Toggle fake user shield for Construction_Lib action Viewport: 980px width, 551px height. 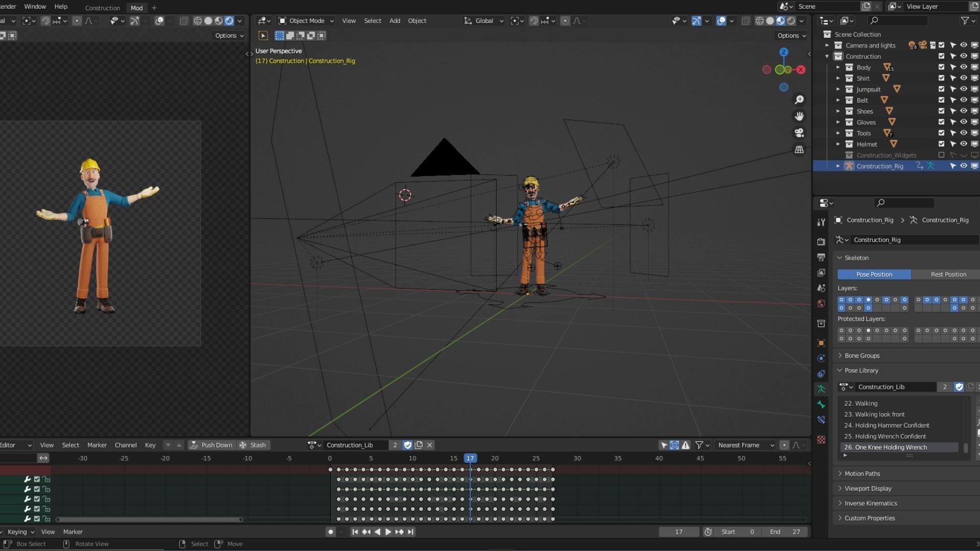pos(407,445)
